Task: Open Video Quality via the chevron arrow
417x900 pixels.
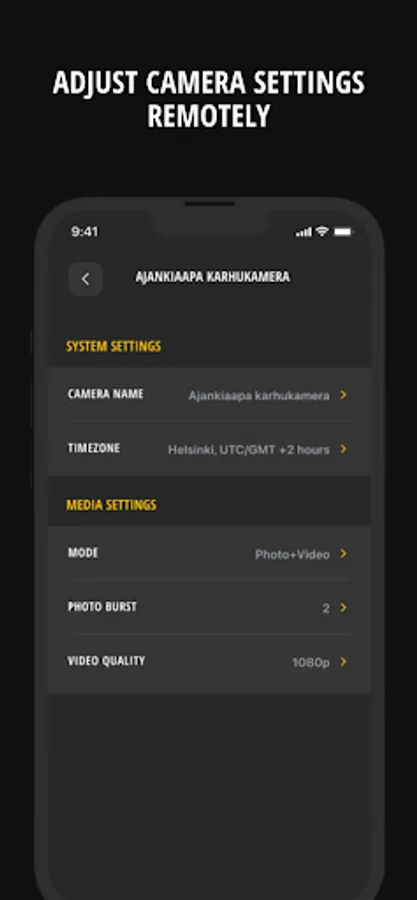Action: 343,661
